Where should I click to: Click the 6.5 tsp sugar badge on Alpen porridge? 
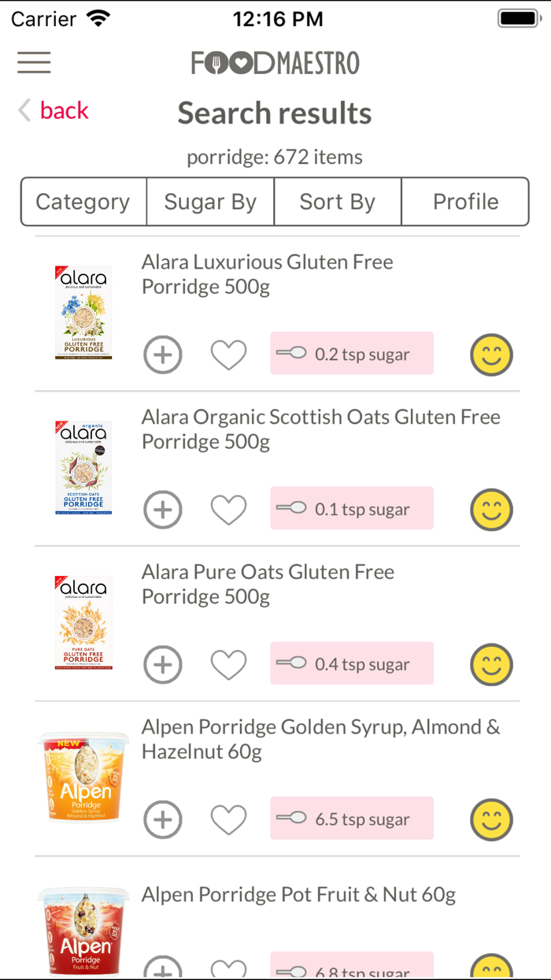pyautogui.click(x=352, y=818)
